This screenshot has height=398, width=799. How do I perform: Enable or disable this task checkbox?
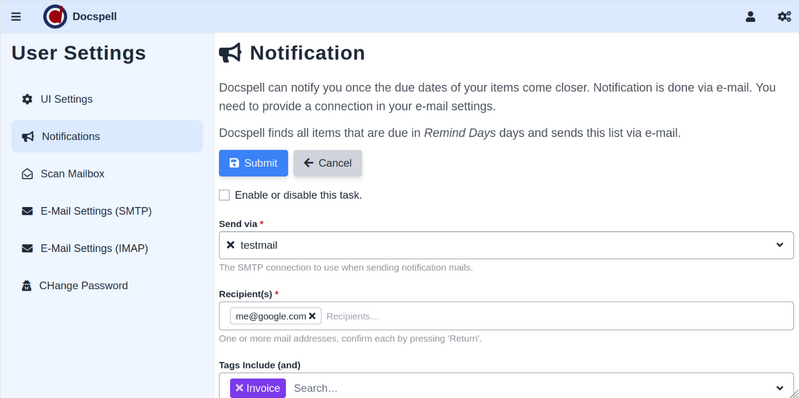pyautogui.click(x=224, y=195)
